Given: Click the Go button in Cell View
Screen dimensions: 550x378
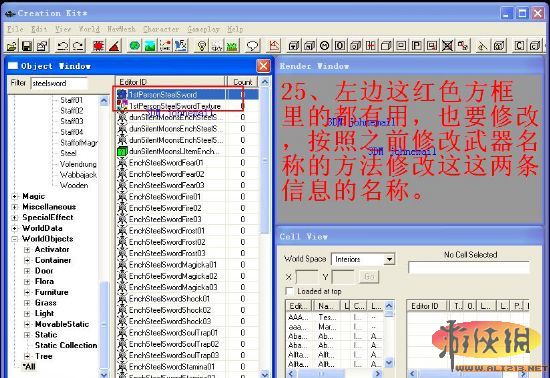Looking at the screenshot, I should [369, 277].
